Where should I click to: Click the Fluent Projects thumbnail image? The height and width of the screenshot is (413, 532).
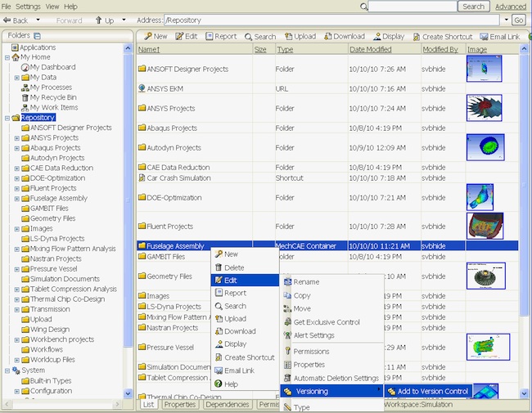(485, 226)
